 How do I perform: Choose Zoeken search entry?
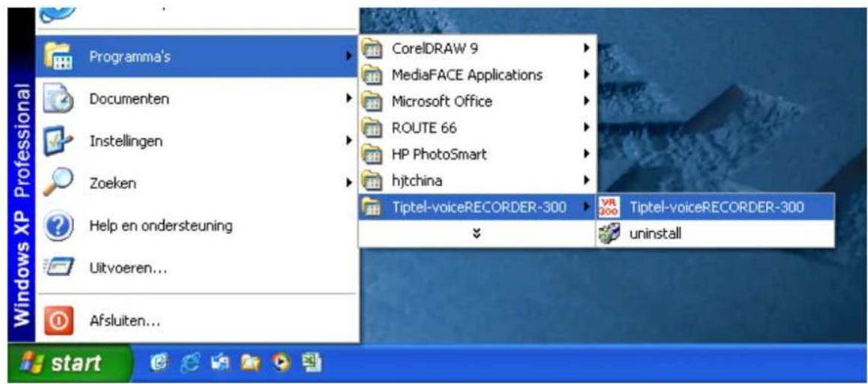click(x=197, y=183)
